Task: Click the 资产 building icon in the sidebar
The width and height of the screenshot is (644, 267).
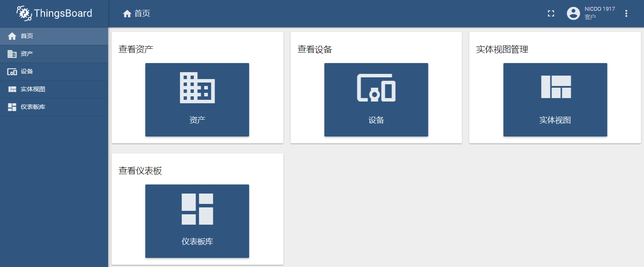Action: (x=12, y=54)
